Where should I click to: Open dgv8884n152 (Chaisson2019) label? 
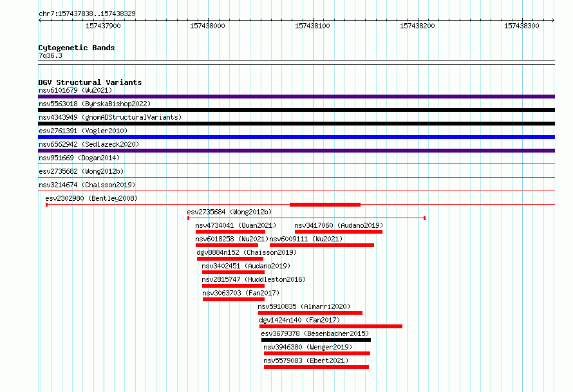pyautogui.click(x=247, y=252)
